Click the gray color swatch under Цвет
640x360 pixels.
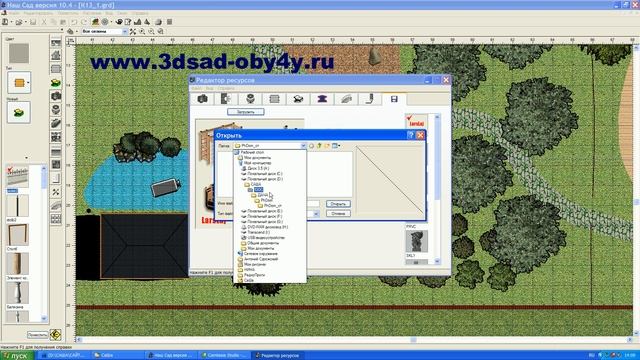[x=19, y=53]
